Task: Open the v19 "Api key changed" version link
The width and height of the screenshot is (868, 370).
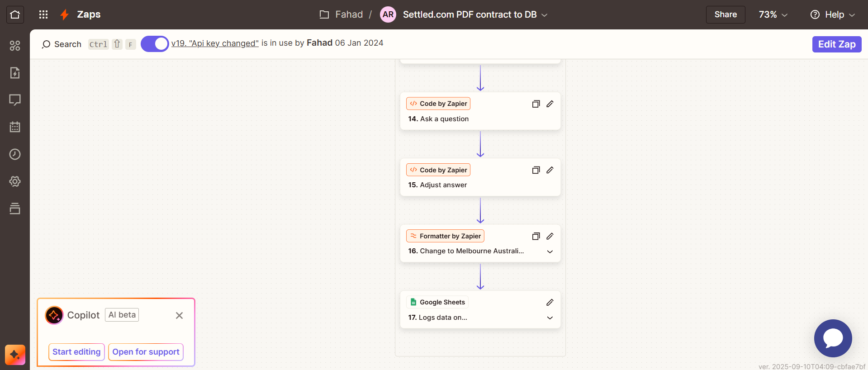Action: (x=215, y=43)
